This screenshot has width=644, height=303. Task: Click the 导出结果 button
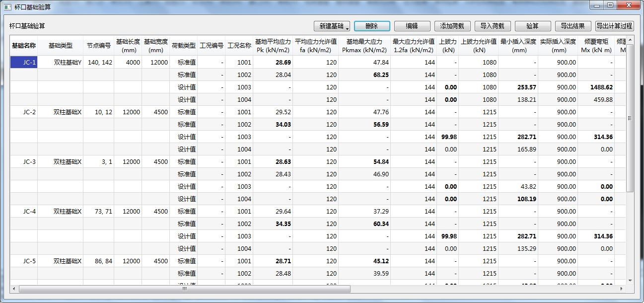click(x=573, y=26)
